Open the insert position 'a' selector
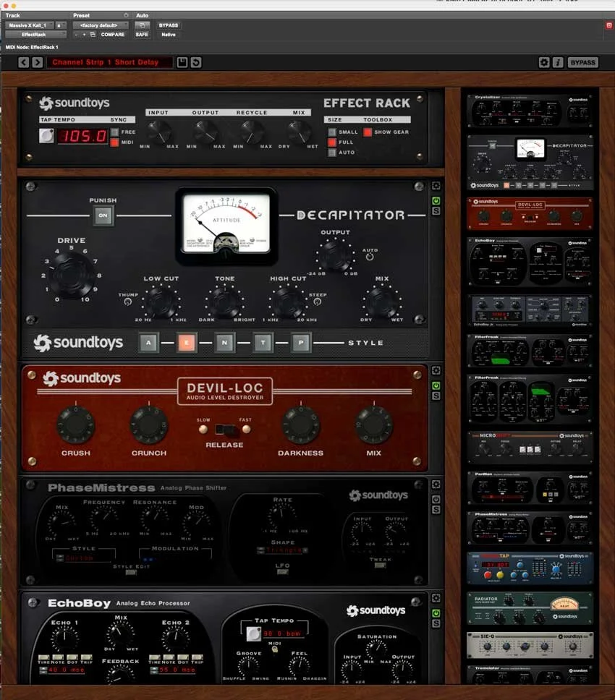Image resolution: width=615 pixels, height=700 pixels. [x=61, y=25]
